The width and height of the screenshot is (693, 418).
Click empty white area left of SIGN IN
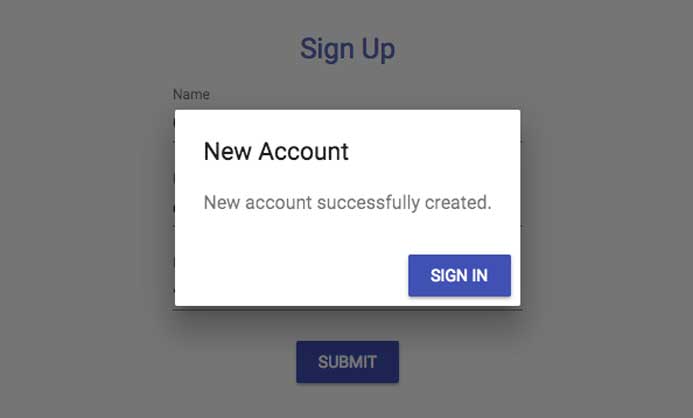292,275
